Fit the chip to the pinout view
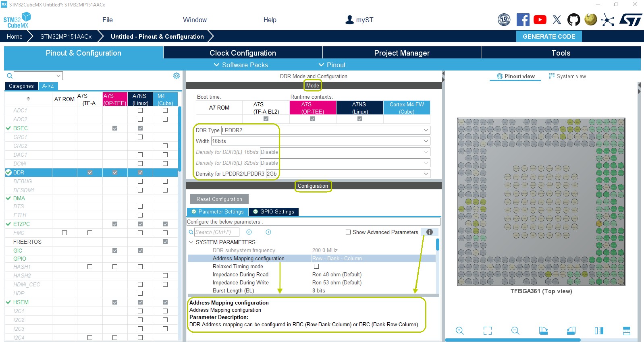Viewport: 644px width, 342px height. [488, 331]
